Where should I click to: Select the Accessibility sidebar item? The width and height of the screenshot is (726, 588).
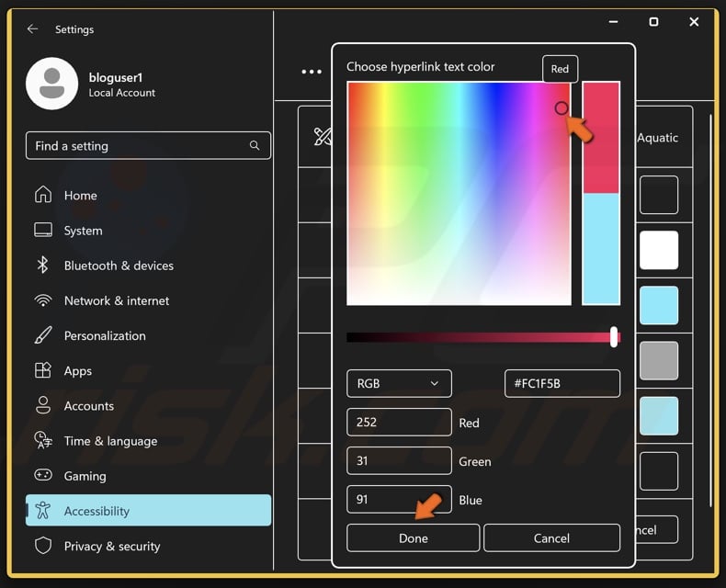[148, 510]
